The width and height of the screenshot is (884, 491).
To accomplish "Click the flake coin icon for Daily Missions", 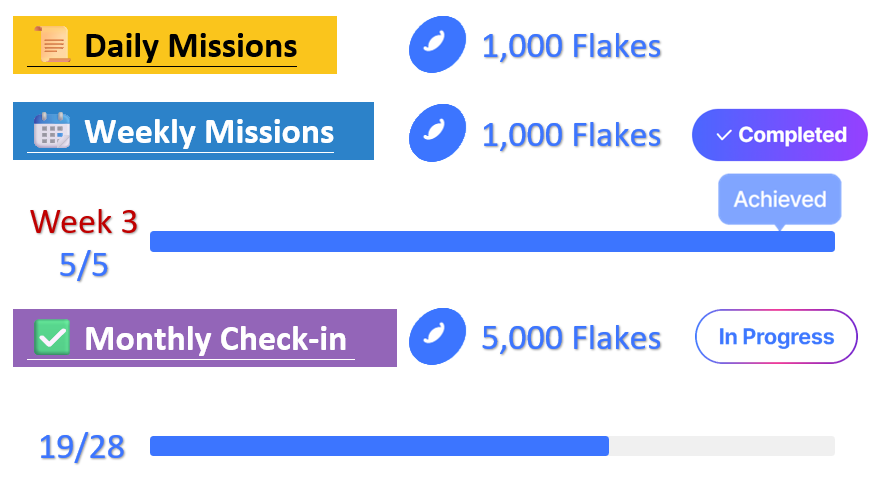I will point(437,45).
